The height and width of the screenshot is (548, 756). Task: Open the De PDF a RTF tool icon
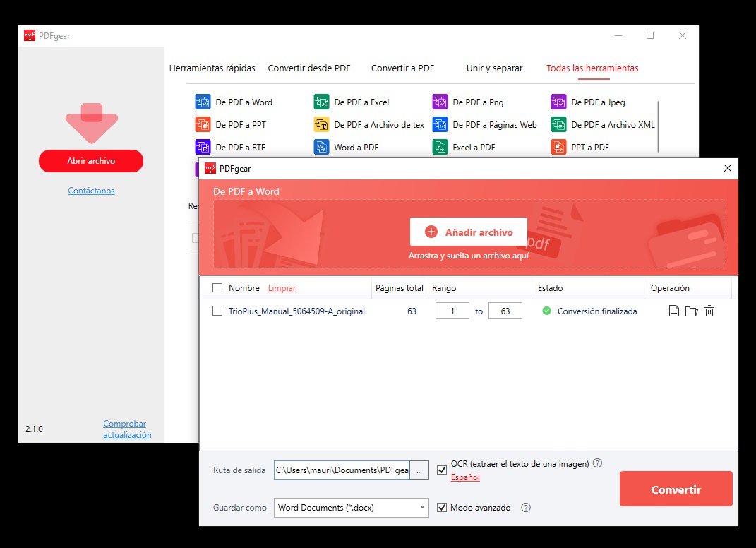click(x=203, y=147)
